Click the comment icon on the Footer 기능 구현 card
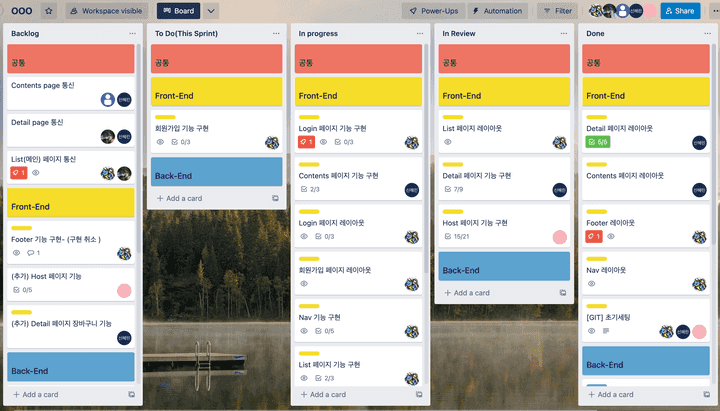Image resolution: width=720 pixels, height=411 pixels. [x=32, y=253]
